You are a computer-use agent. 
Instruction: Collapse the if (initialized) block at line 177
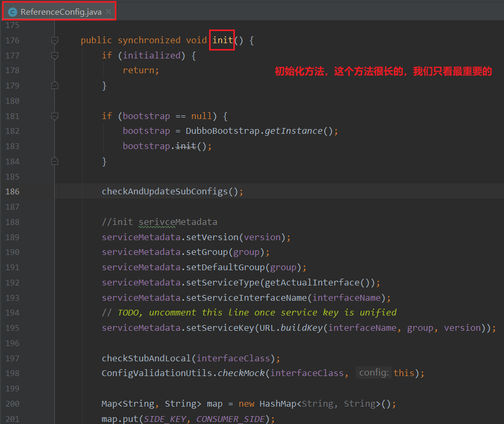pos(55,56)
